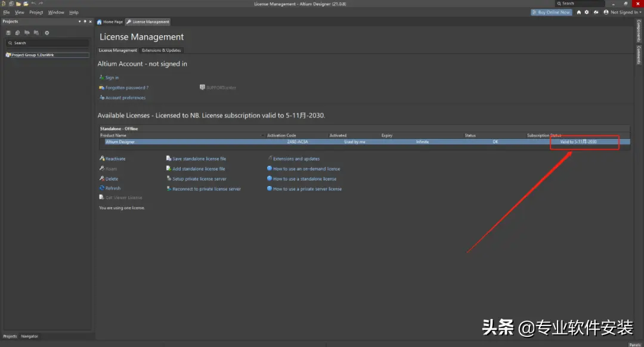The height and width of the screenshot is (347, 644).
Task: Switch to the Home Page document tab
Action: pos(110,22)
